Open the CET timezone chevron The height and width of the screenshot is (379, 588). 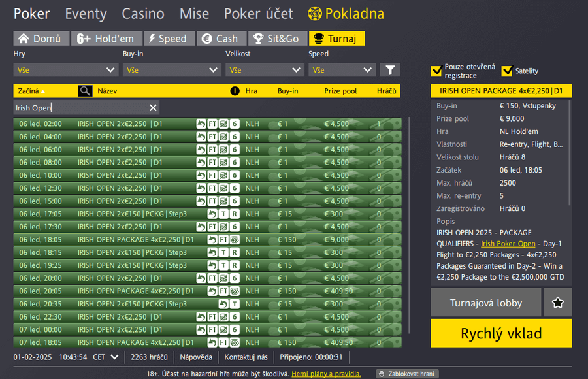point(115,357)
